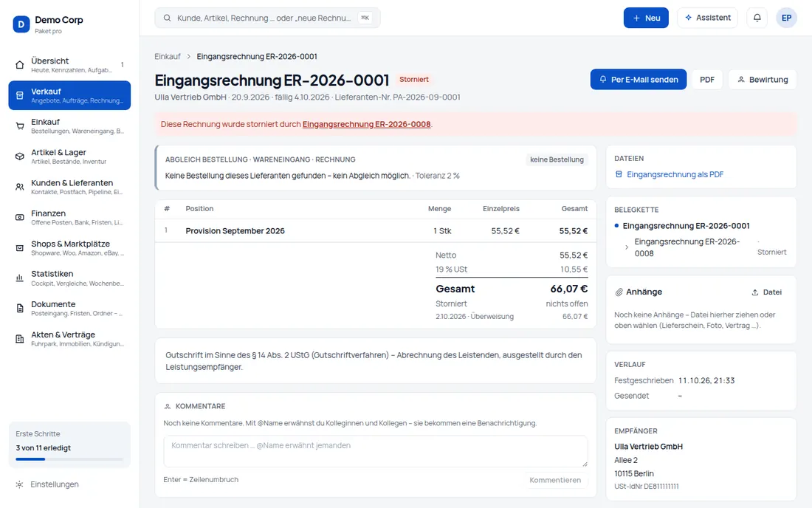Click the Shops & Marktplätze icon
The width and height of the screenshot is (812, 508).
point(20,248)
